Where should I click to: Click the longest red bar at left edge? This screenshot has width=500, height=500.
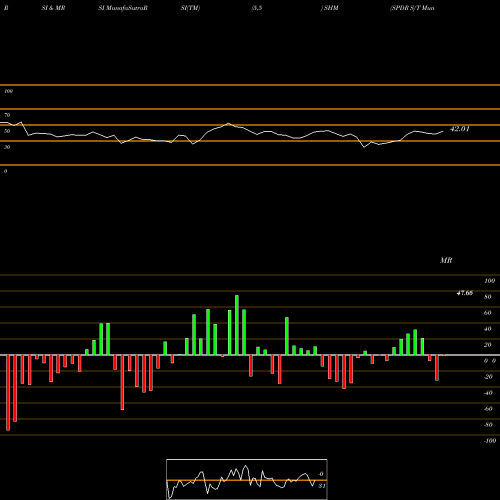[x=8, y=393]
